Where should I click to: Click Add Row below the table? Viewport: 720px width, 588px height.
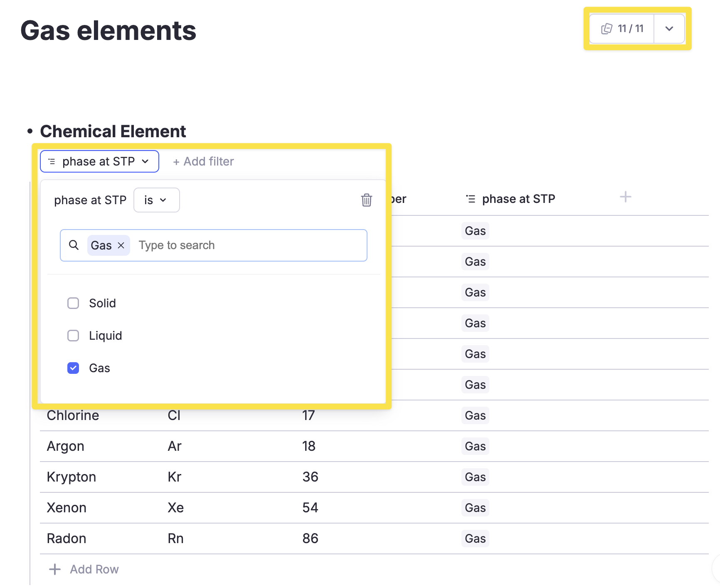[94, 569]
